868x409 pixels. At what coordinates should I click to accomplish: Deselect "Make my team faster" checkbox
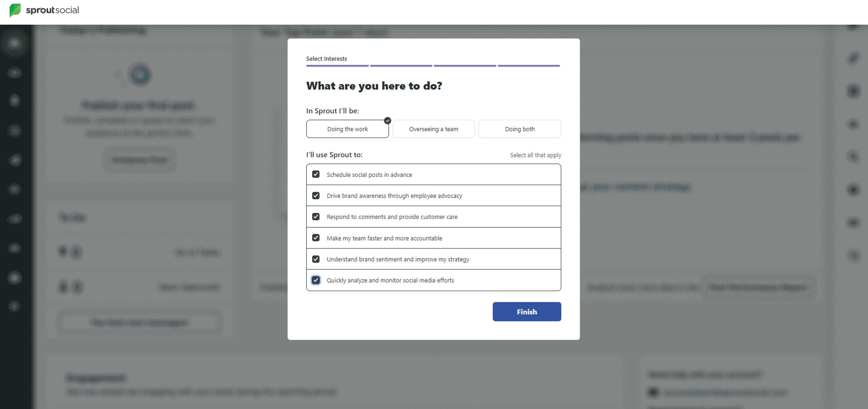coord(316,238)
